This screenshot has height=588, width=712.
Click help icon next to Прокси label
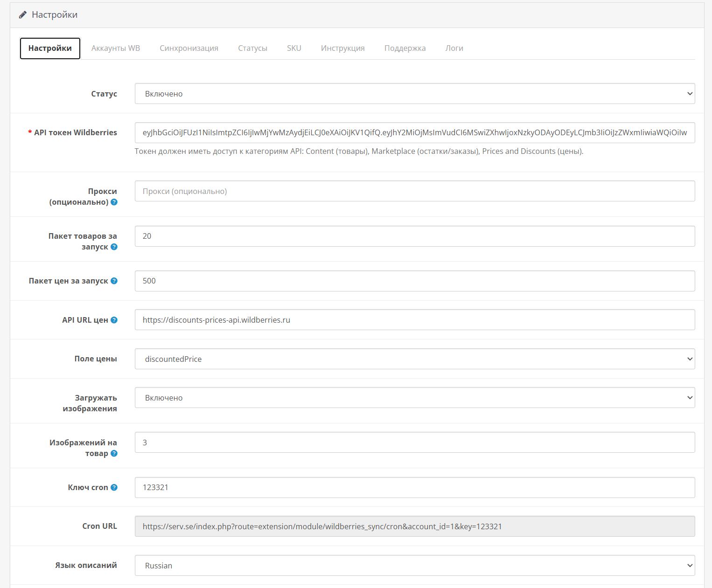pyautogui.click(x=114, y=202)
